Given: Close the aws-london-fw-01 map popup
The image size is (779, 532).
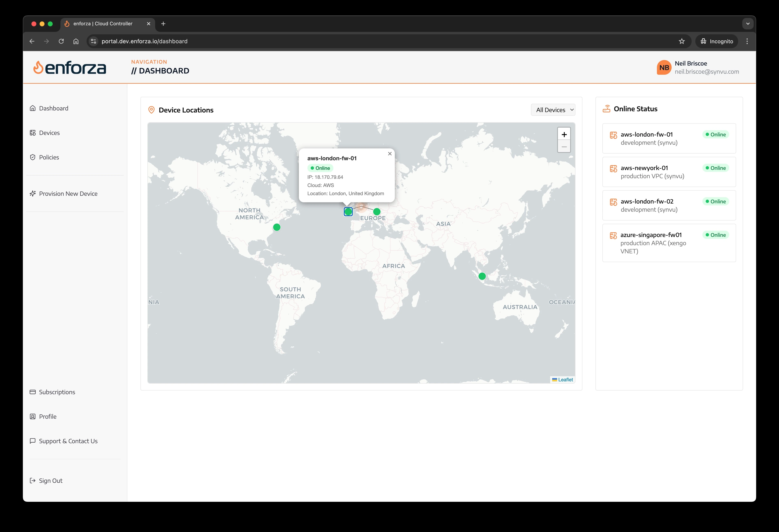Looking at the screenshot, I should pos(389,154).
